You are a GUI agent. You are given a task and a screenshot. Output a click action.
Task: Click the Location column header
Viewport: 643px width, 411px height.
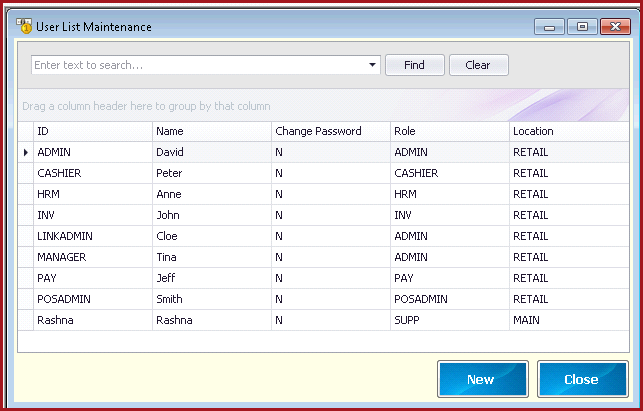[569, 131]
